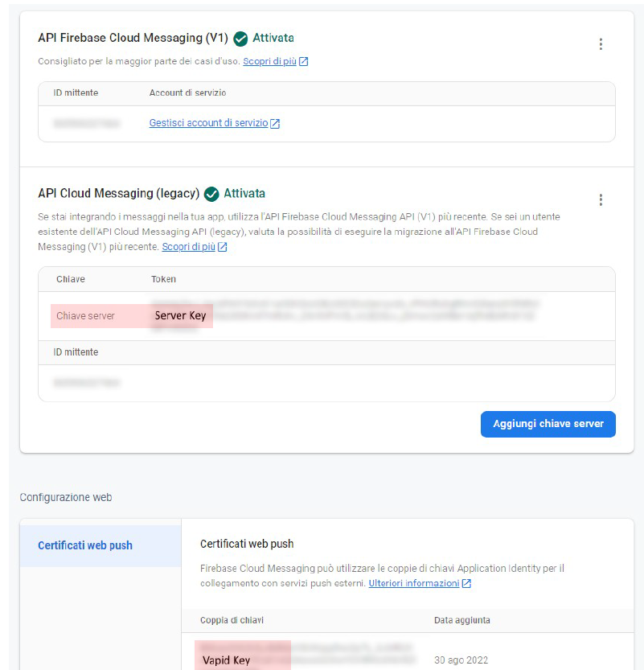644x670 pixels.
Task: Click the Configurazione web section title
Action: point(66,497)
